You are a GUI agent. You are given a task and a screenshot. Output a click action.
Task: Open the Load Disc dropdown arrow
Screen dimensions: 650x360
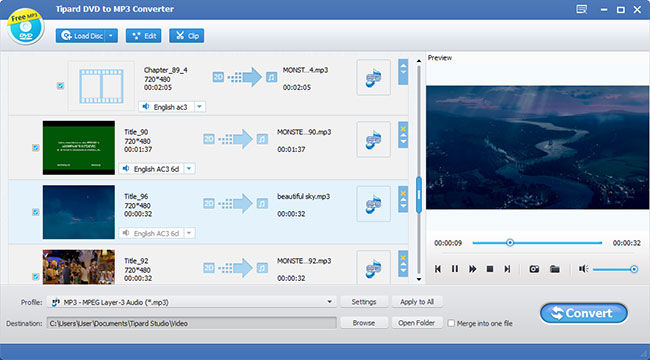112,36
